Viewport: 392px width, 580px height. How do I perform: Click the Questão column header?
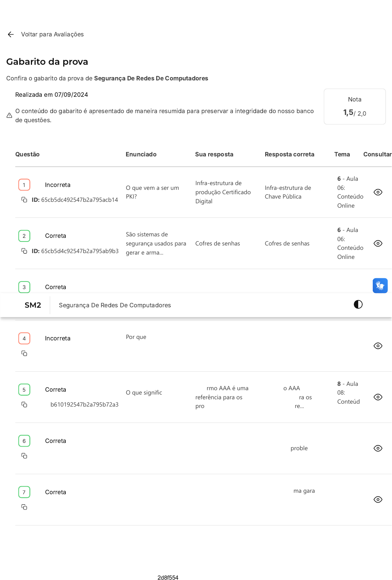27,154
